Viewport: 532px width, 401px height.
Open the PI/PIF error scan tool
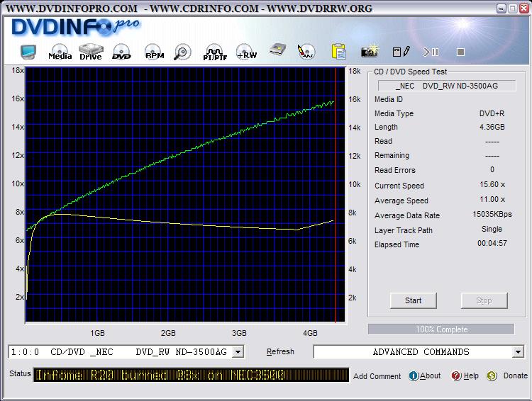[215, 52]
